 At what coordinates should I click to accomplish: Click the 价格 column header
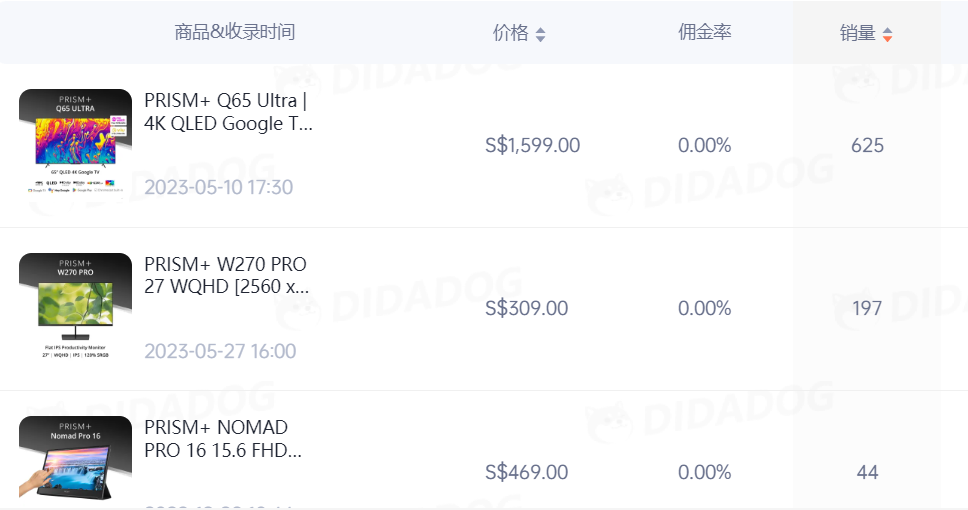511,33
